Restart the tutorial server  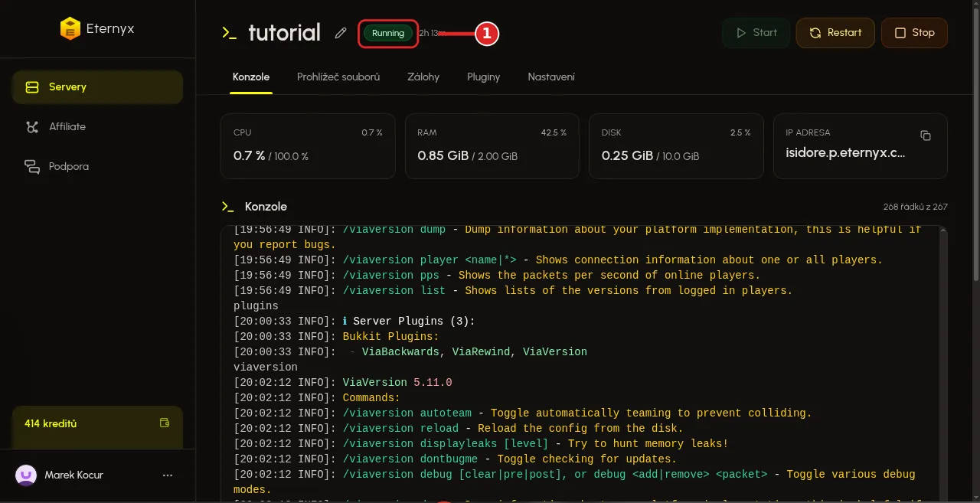click(835, 33)
